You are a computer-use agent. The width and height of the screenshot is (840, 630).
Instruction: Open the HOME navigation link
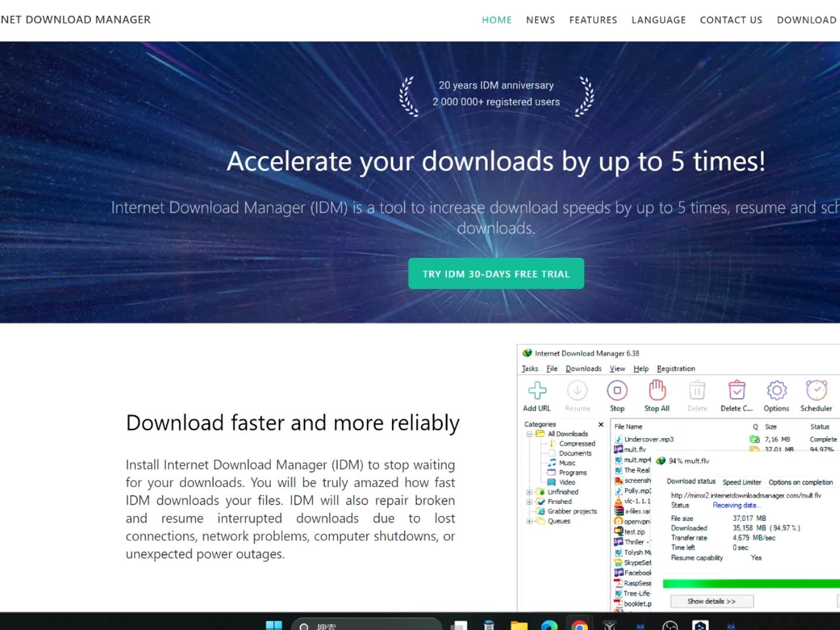point(496,20)
